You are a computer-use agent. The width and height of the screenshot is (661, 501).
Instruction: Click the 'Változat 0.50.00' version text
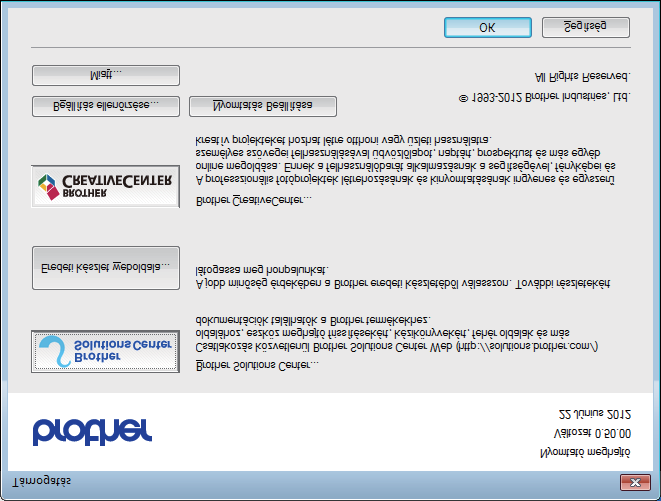(592, 434)
